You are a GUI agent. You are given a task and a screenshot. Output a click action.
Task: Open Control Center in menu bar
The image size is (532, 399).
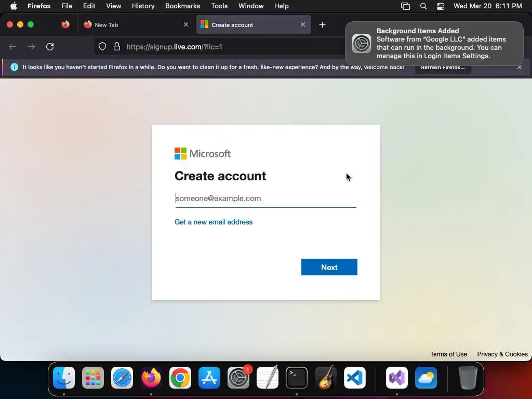click(441, 6)
